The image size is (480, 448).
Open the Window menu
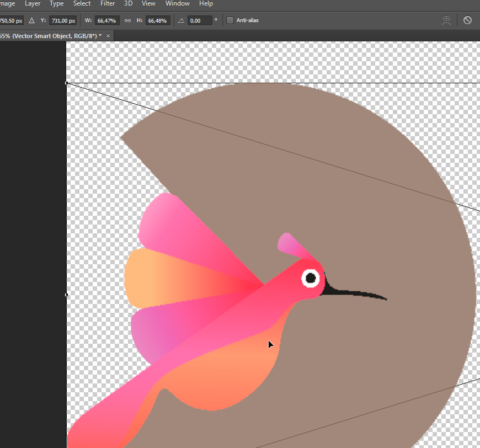(177, 4)
